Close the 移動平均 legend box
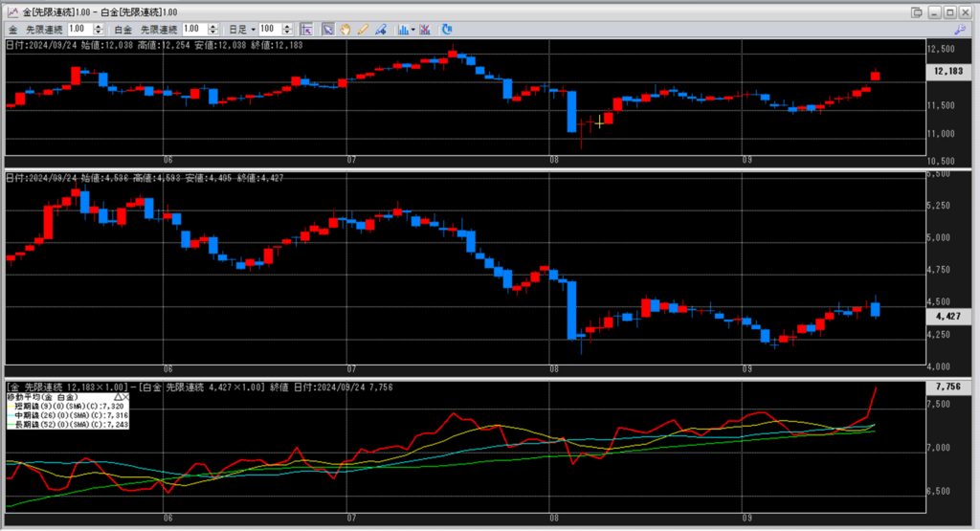980x531 pixels. point(125,395)
